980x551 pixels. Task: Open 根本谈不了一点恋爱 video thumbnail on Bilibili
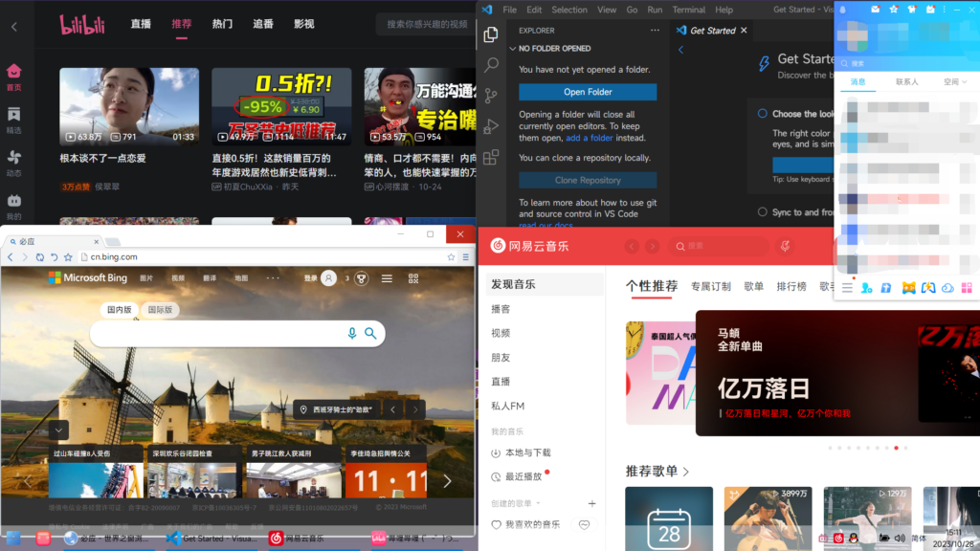[129, 107]
